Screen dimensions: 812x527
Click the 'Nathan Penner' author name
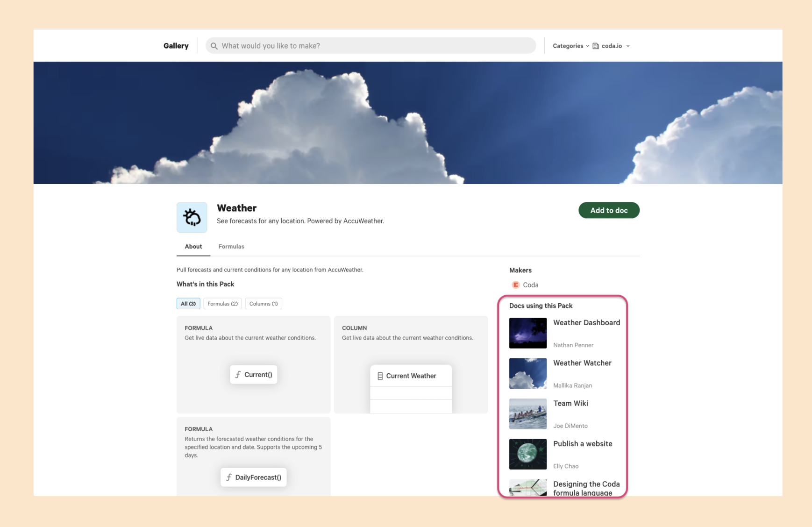(x=573, y=345)
